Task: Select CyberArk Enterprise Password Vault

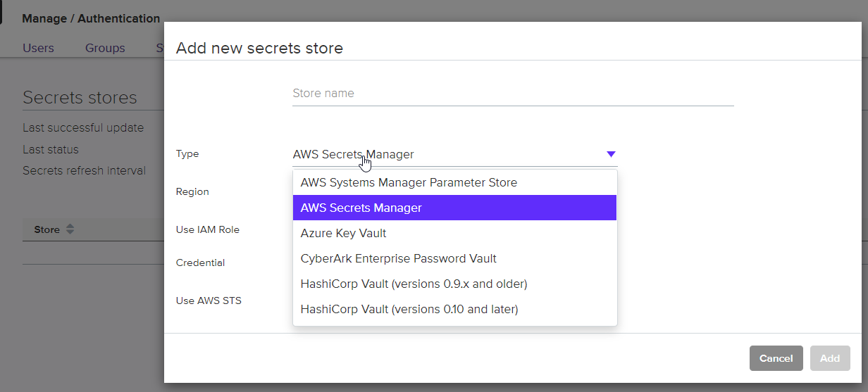Action: tap(398, 258)
